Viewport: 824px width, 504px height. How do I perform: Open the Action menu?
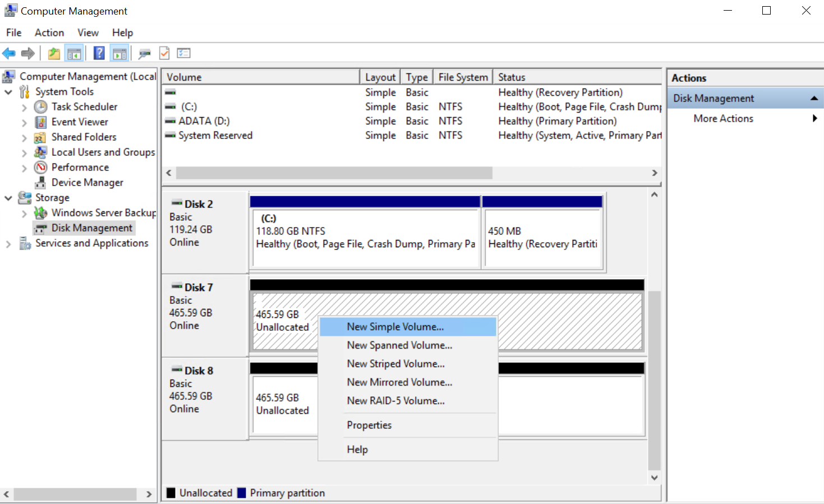pyautogui.click(x=49, y=33)
